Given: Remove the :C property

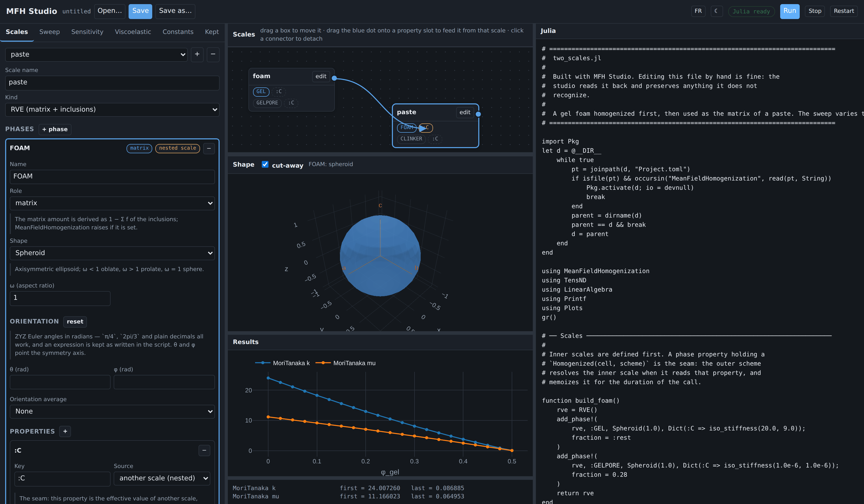Looking at the screenshot, I should pos(204,450).
